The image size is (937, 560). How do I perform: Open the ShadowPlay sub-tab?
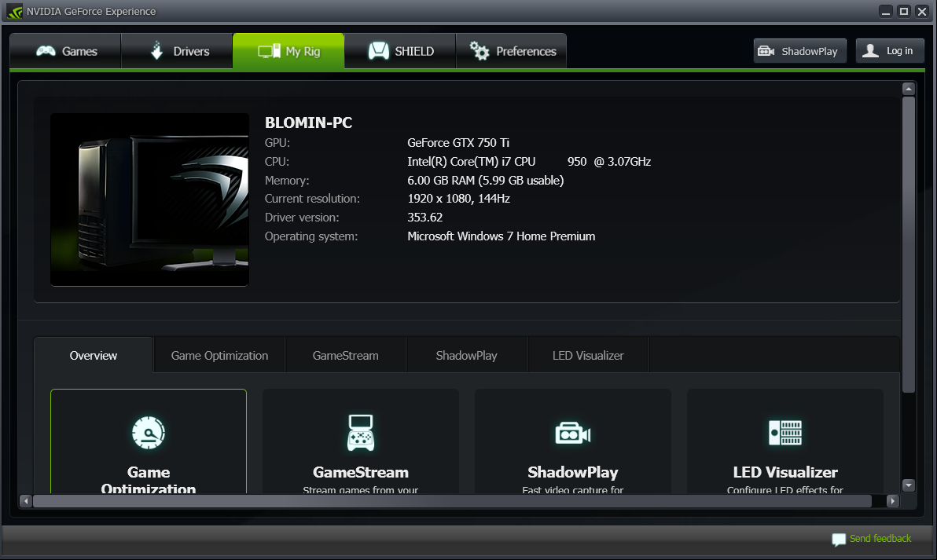point(467,355)
